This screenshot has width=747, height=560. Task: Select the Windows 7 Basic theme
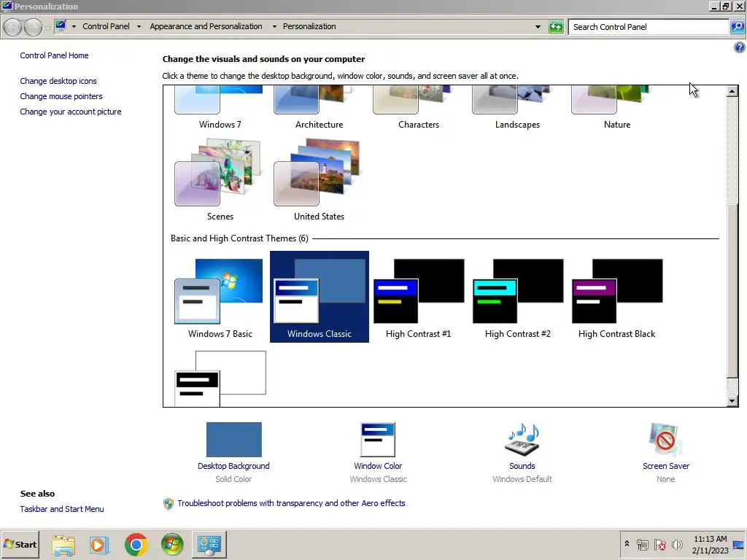pos(220,297)
